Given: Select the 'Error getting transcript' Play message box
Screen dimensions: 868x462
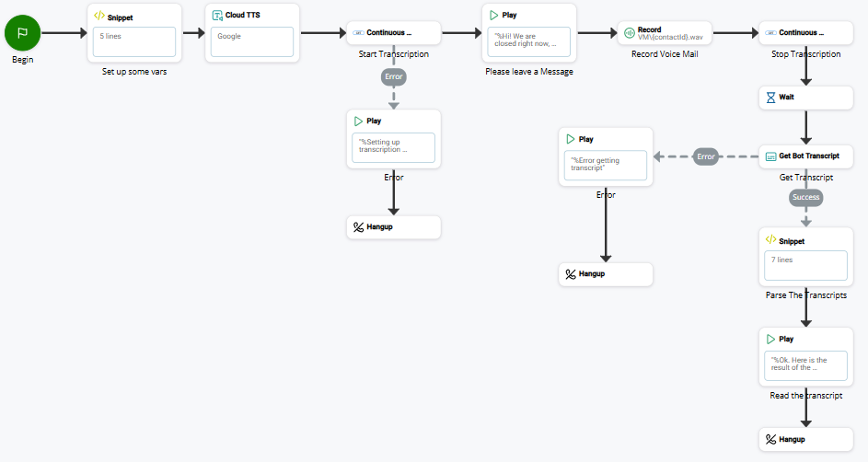Looking at the screenshot, I should coord(605,166).
